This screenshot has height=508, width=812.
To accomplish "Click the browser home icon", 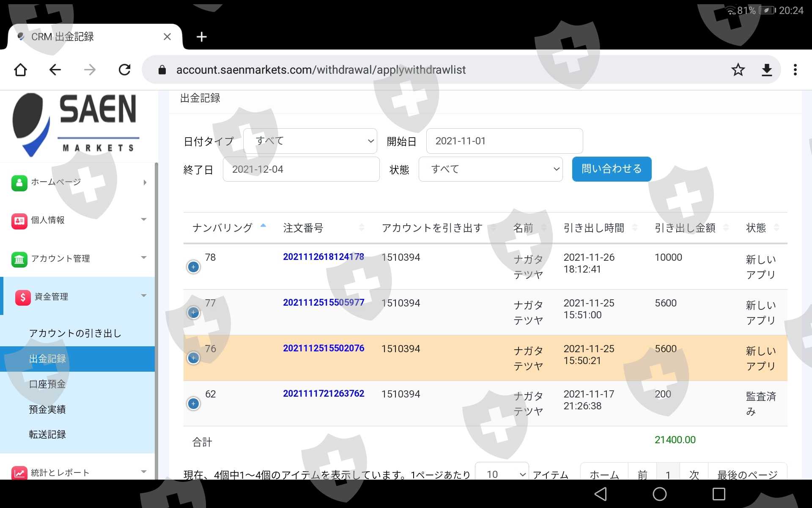I will 20,70.
